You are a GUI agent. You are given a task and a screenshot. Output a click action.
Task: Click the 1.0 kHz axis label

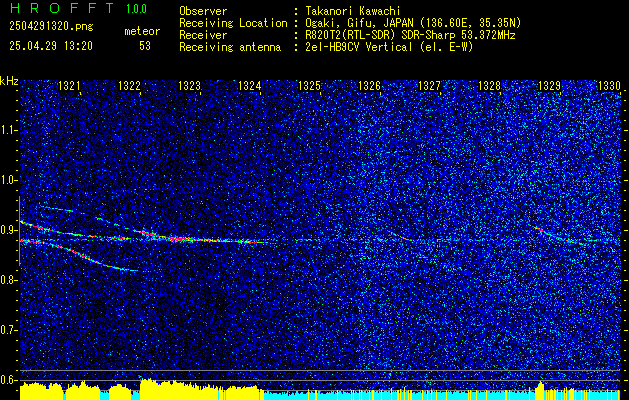click(x=9, y=180)
